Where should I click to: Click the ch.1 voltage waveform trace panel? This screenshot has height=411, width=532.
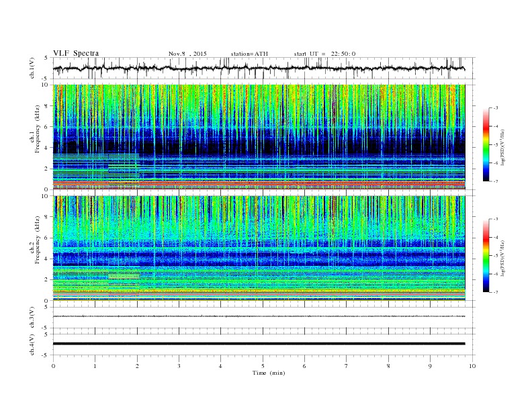(x=264, y=68)
